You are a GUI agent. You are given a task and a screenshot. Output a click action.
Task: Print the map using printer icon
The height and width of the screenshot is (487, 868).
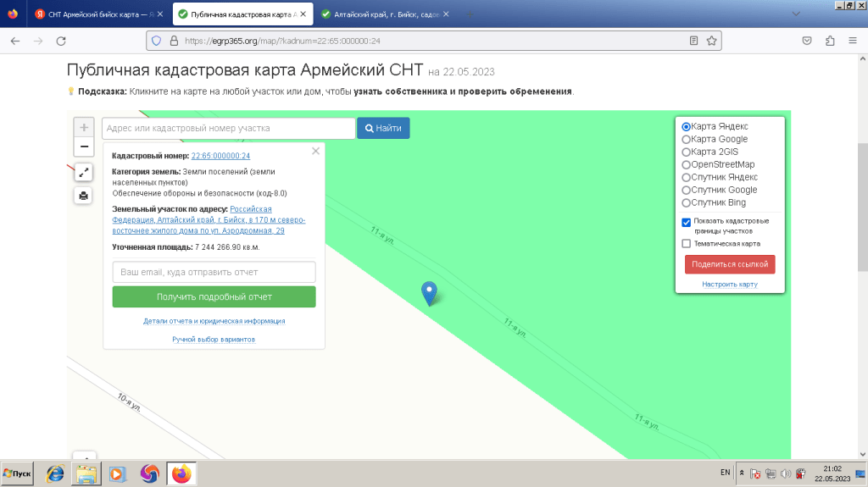click(x=84, y=196)
